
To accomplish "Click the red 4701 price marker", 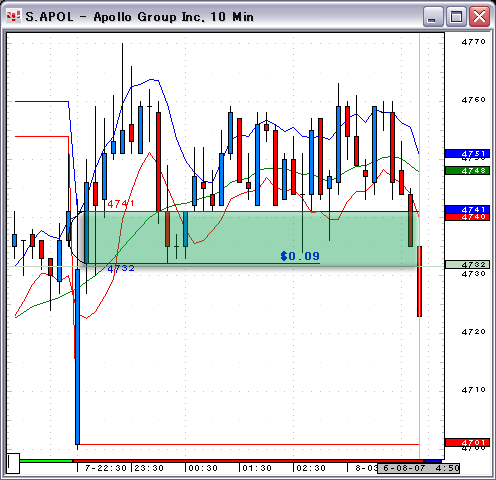I will point(467,443).
